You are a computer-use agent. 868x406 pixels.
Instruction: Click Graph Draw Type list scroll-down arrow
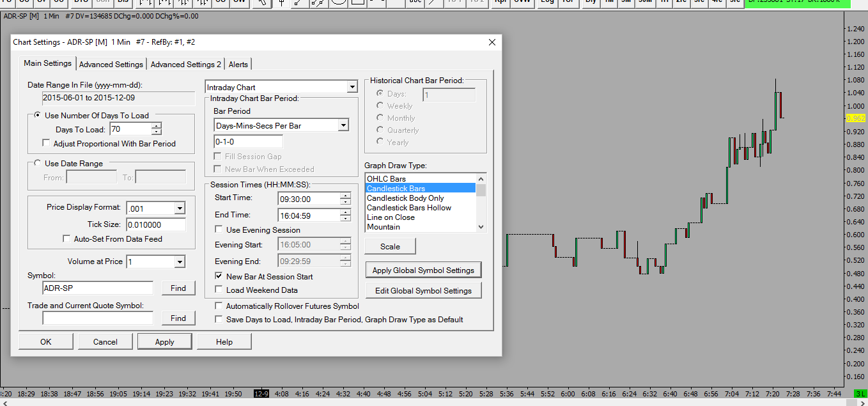tap(481, 227)
